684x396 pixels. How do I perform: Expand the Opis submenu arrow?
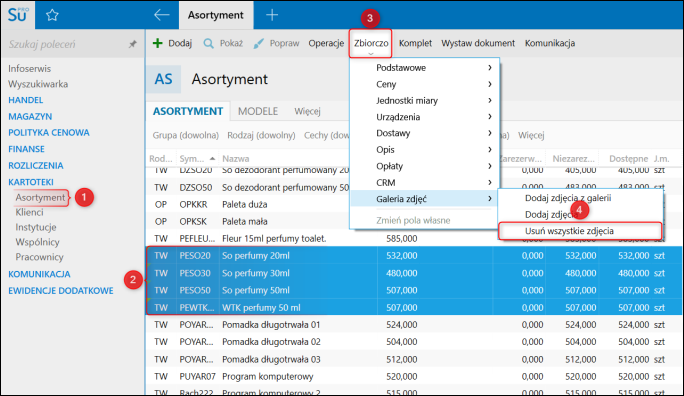(x=490, y=150)
